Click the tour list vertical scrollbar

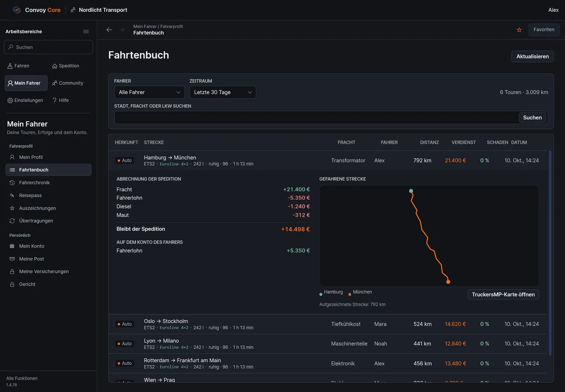click(x=550, y=253)
